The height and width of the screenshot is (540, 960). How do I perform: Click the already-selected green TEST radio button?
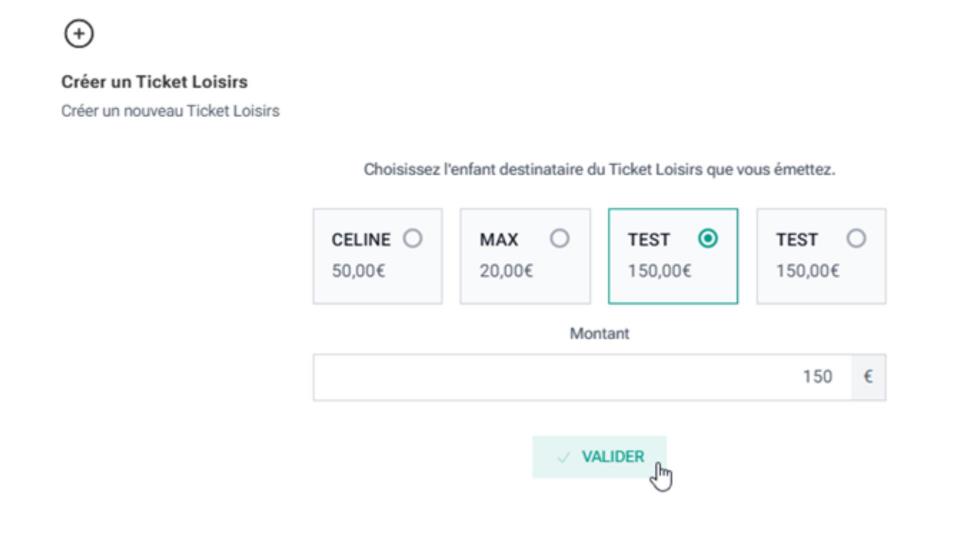[709, 240]
